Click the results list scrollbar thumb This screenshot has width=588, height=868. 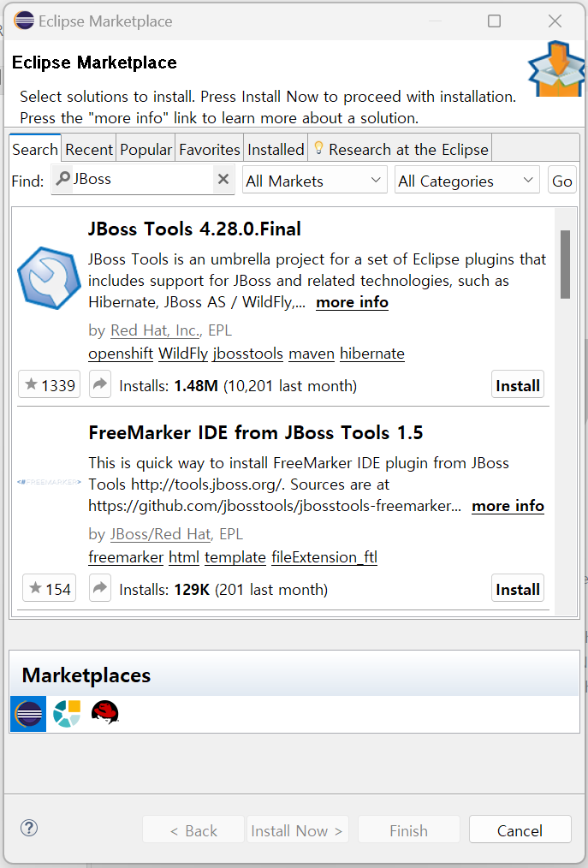click(x=565, y=264)
